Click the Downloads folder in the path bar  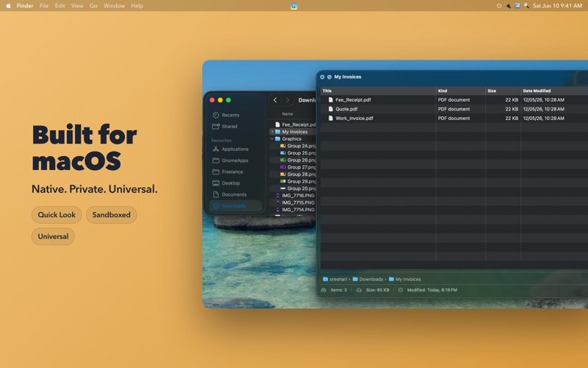(368, 279)
